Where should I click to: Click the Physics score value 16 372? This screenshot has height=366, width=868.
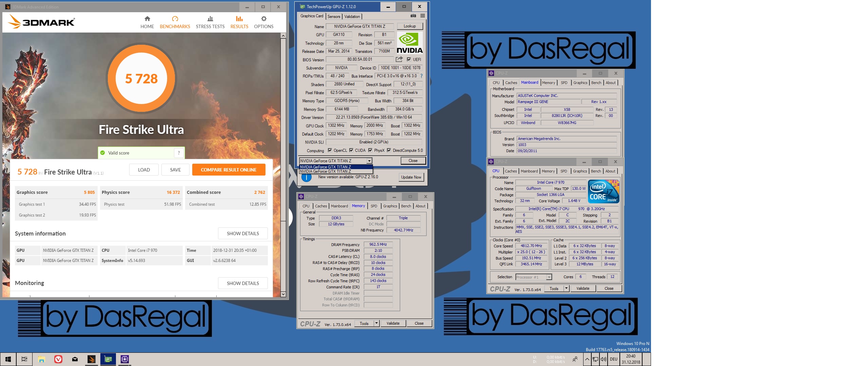173,192
